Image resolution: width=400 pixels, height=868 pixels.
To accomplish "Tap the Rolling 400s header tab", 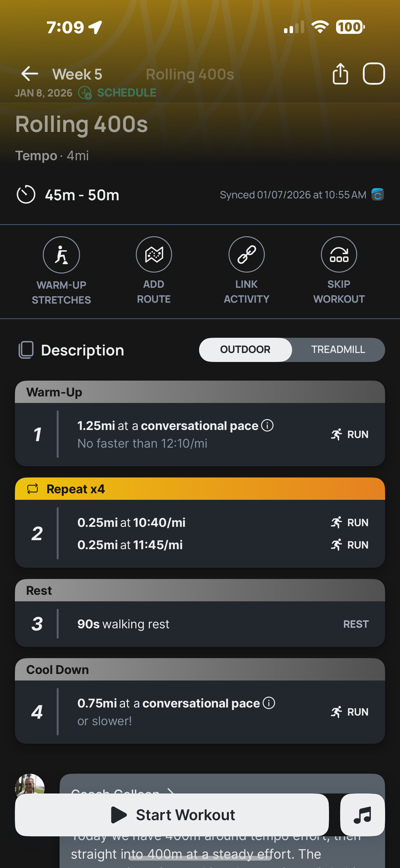I will click(x=189, y=75).
